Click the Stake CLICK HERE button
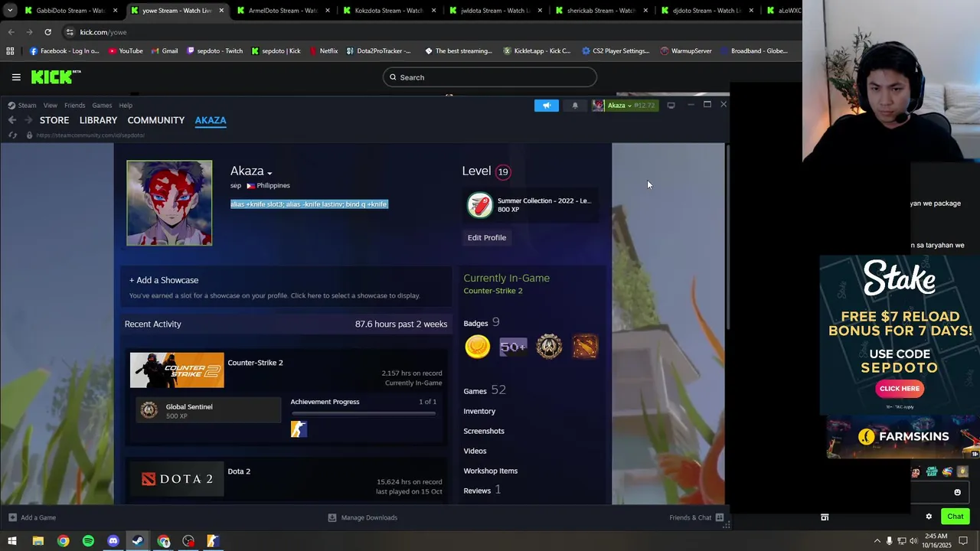Viewport: 980px width, 551px height. point(900,389)
